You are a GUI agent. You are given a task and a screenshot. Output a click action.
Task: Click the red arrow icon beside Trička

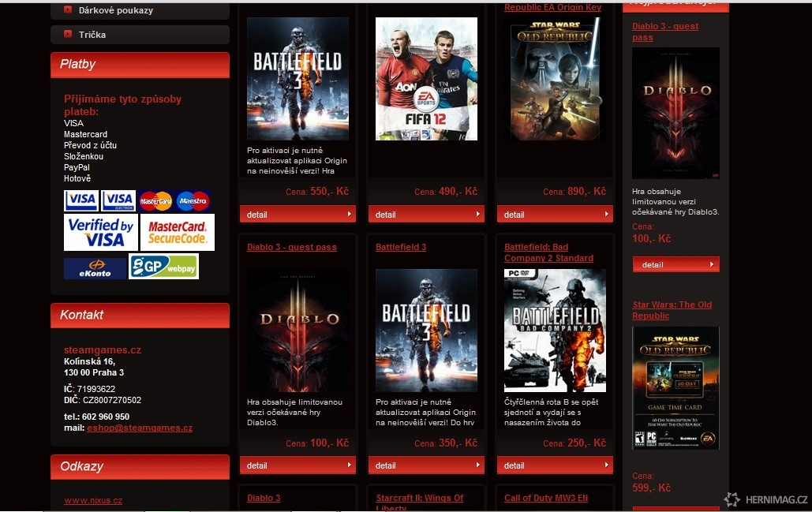pos(68,34)
